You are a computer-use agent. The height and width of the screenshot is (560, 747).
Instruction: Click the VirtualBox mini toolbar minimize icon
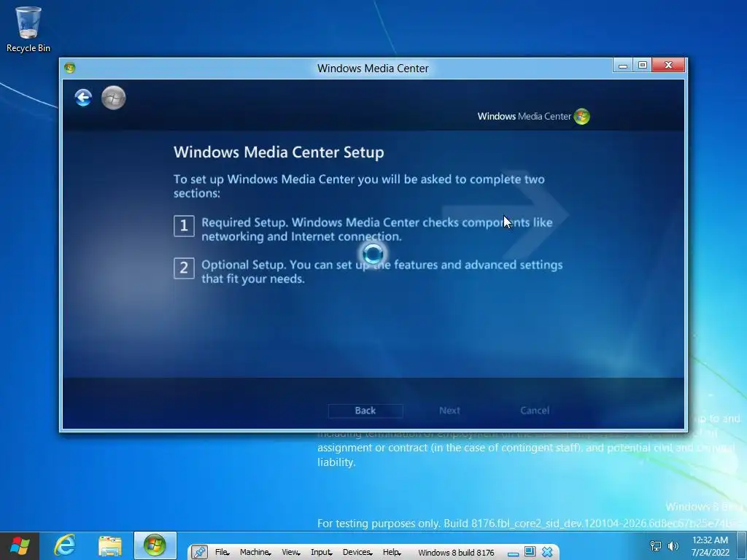513,553
